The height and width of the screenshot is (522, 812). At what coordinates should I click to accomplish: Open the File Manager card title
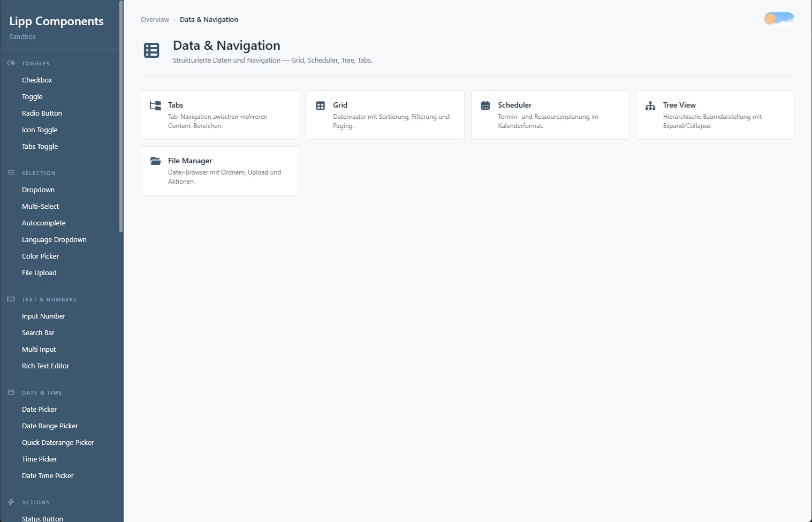point(190,161)
